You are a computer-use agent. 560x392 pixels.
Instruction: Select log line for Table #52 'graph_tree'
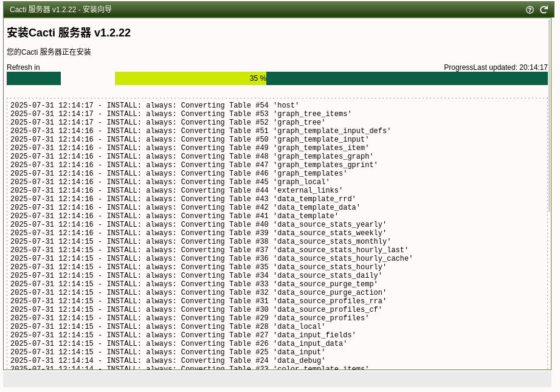click(167, 122)
